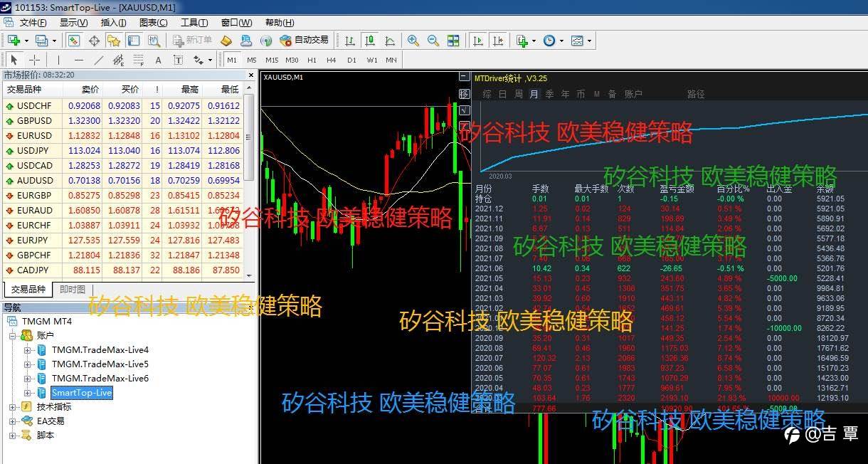
Task: Open the 显示(V) menu
Action: coord(73,23)
